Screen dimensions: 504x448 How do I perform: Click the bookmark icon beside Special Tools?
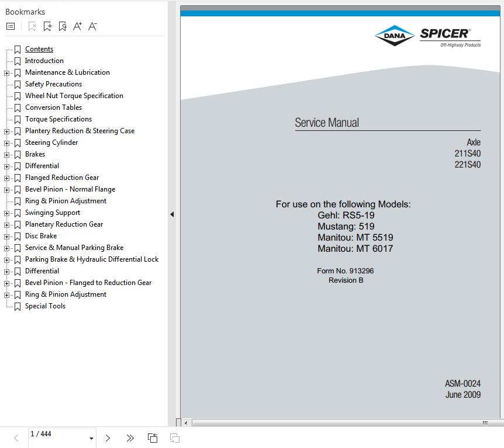pos(18,307)
